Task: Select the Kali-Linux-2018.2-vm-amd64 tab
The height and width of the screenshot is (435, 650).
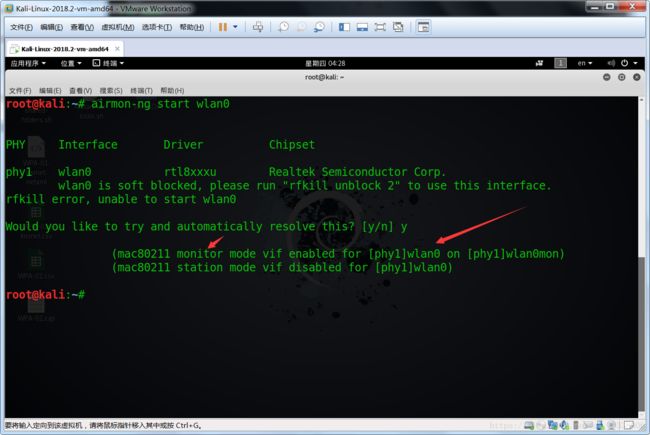Action: 65,49
